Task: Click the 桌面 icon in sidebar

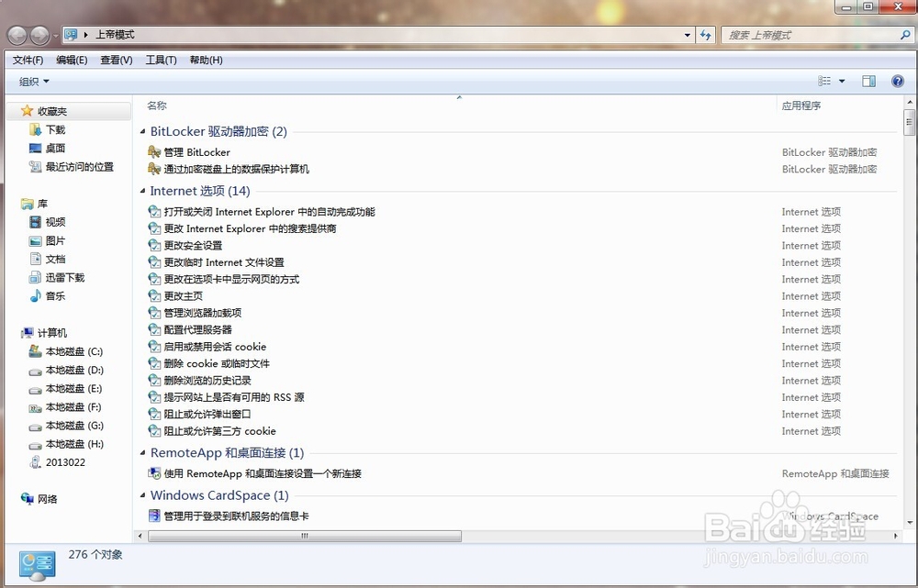Action: pos(35,148)
